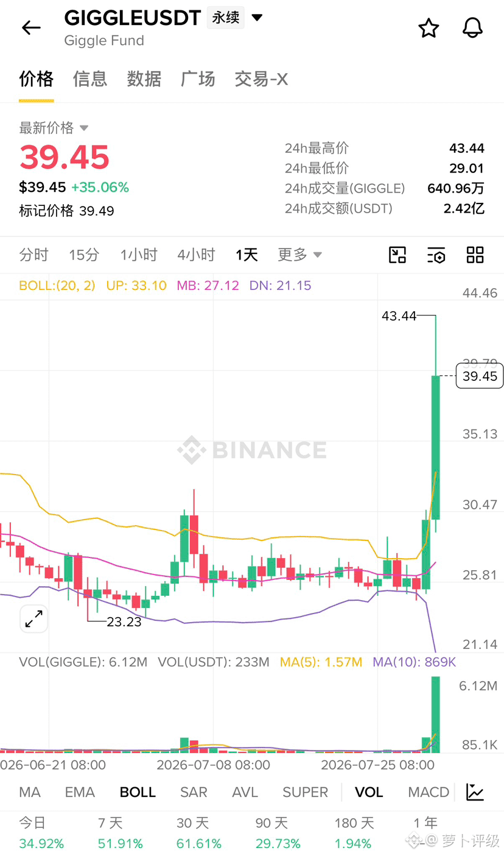Tap the large 39.45 latest price
The height and width of the screenshot is (856, 504).
65,157
